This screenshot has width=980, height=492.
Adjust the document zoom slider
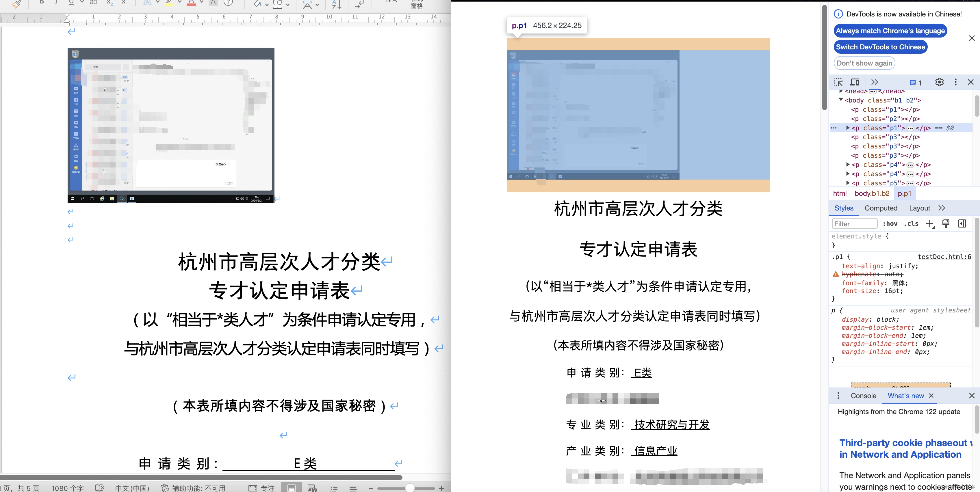(x=410, y=488)
